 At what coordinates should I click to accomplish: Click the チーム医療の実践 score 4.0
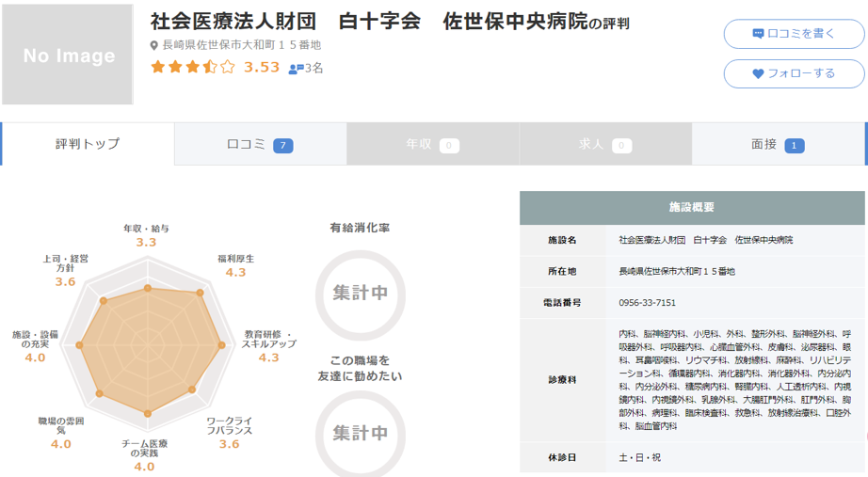click(x=144, y=467)
